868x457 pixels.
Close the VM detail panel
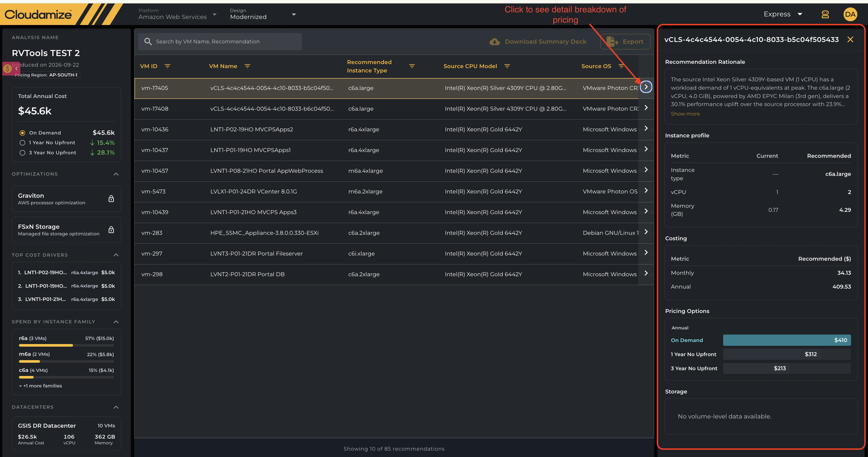[x=850, y=39]
